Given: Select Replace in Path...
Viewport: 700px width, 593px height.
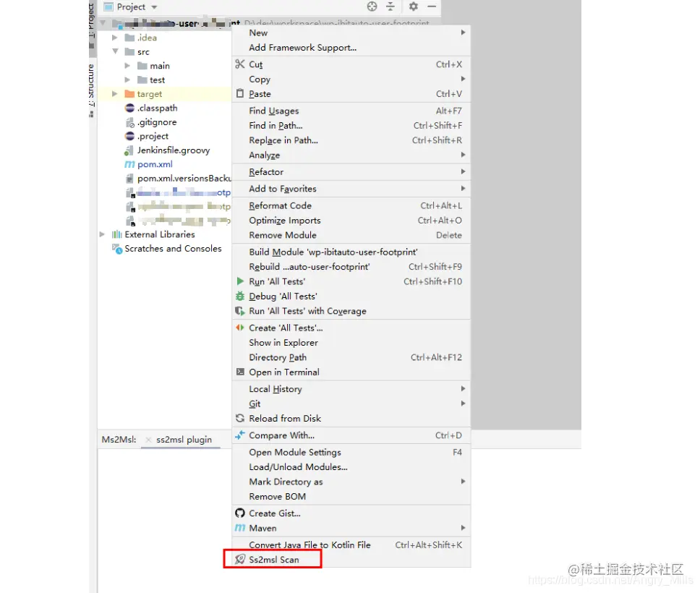Looking at the screenshot, I should coord(351,140).
